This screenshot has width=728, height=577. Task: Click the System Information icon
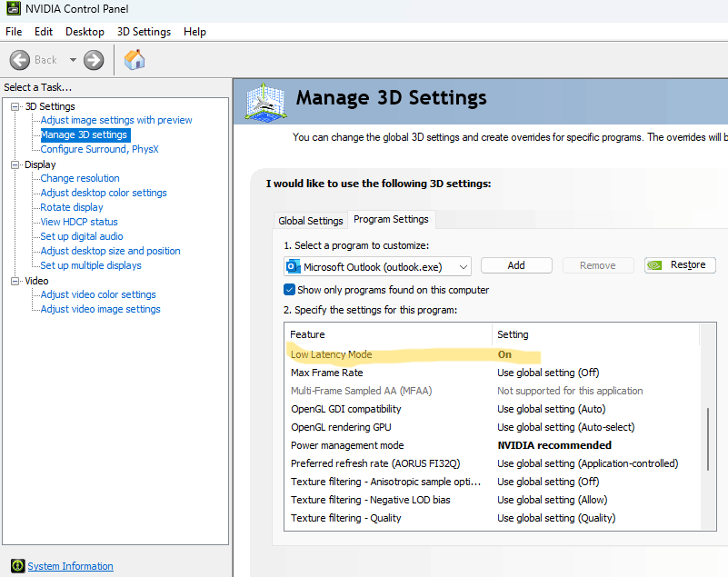tap(17, 566)
